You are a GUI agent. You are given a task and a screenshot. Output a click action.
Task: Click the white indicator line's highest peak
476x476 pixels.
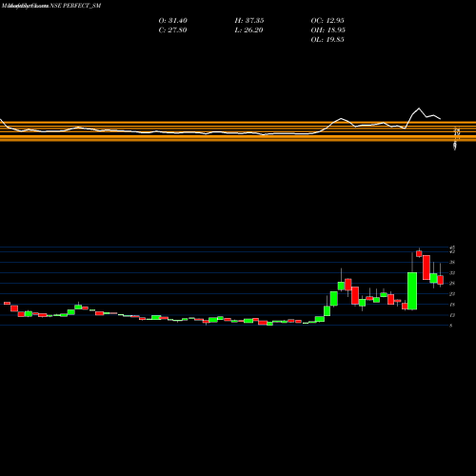click(419, 109)
